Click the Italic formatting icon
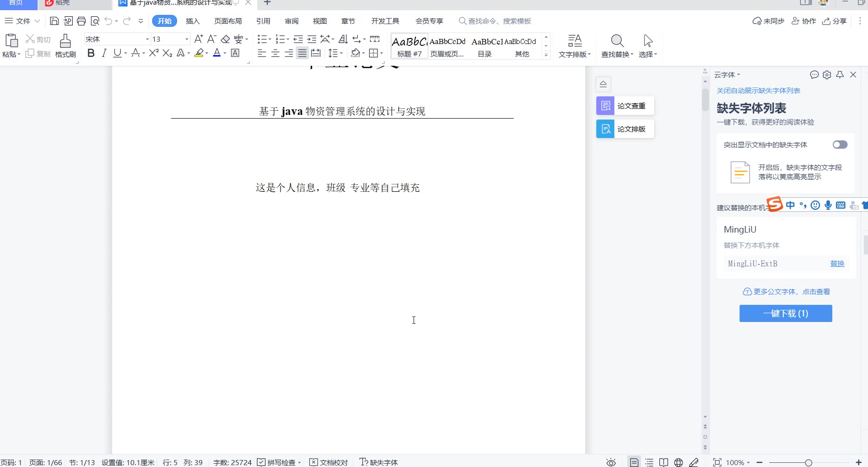 tap(104, 53)
